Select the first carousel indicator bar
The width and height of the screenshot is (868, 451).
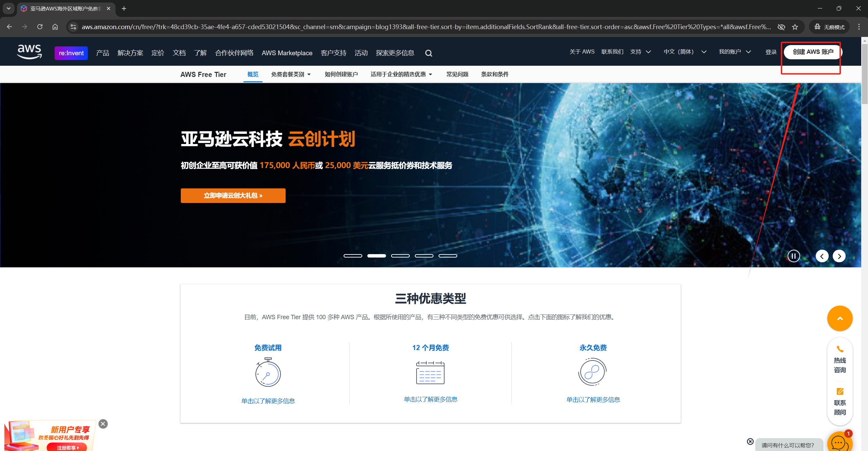coord(353,256)
